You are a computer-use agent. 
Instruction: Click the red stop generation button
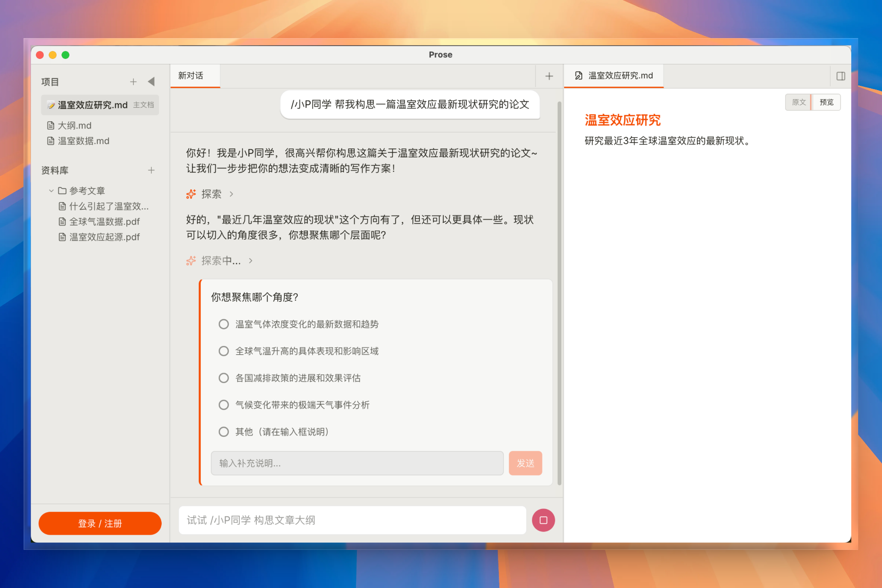click(543, 520)
